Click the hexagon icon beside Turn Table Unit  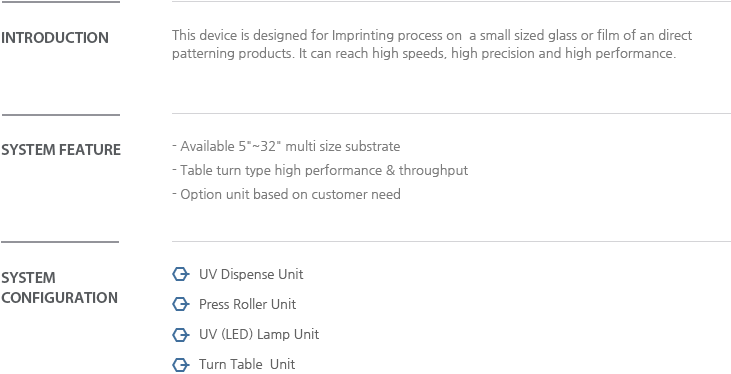pos(180,365)
